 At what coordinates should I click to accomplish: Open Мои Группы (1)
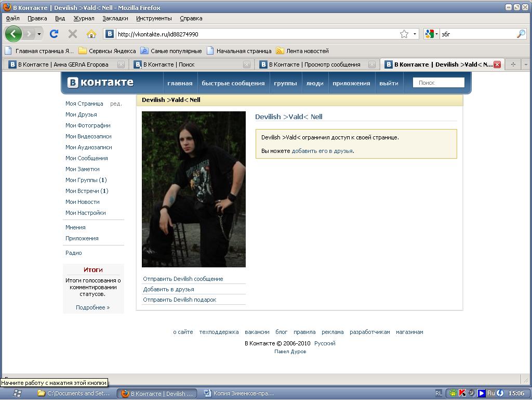[86, 180]
